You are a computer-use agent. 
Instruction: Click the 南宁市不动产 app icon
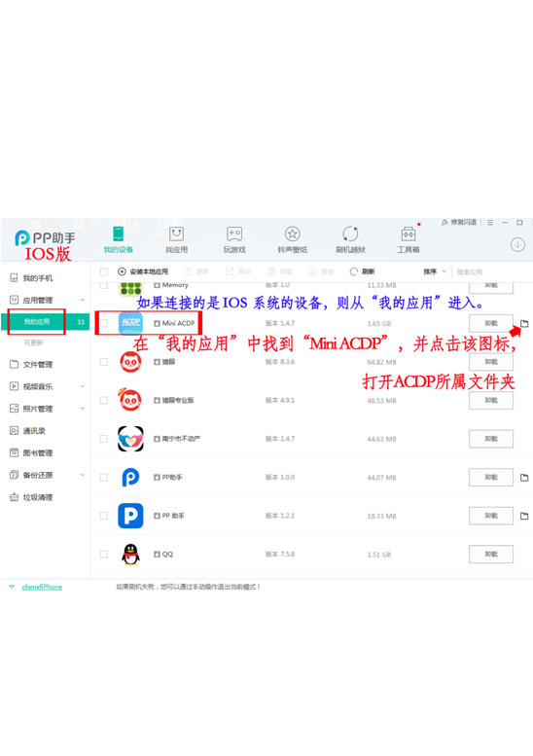pos(130,439)
